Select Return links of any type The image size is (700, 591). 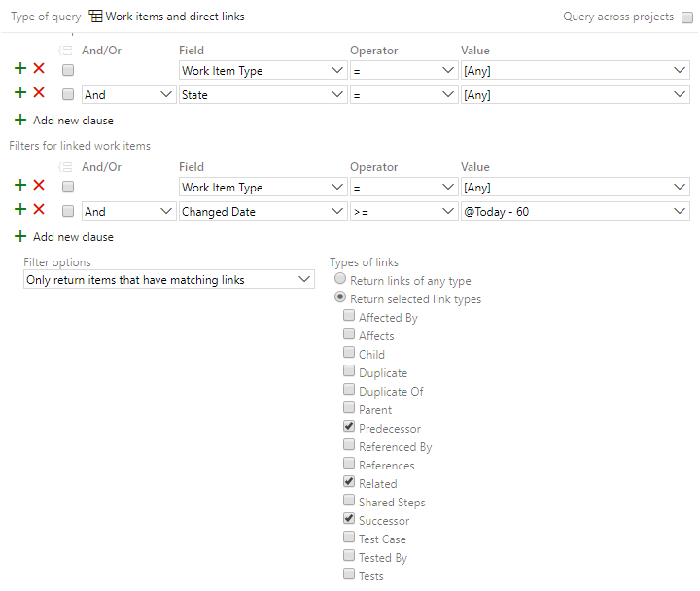(340, 279)
